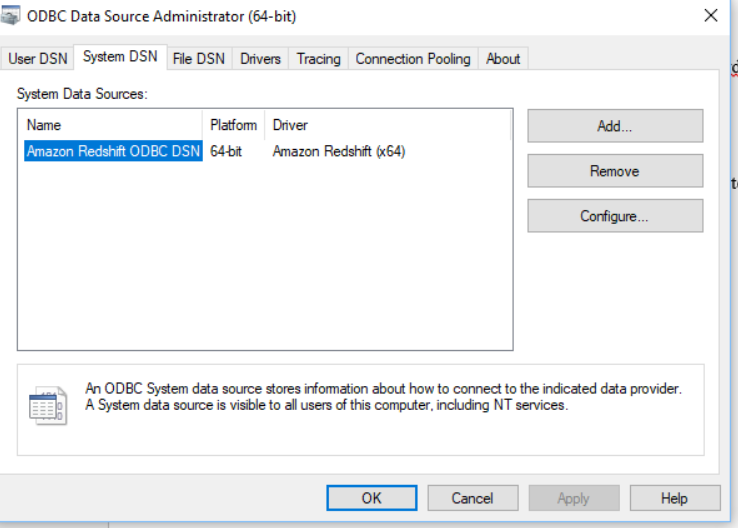The image size is (738, 528).
Task: Open the About tab
Action: pos(503,59)
